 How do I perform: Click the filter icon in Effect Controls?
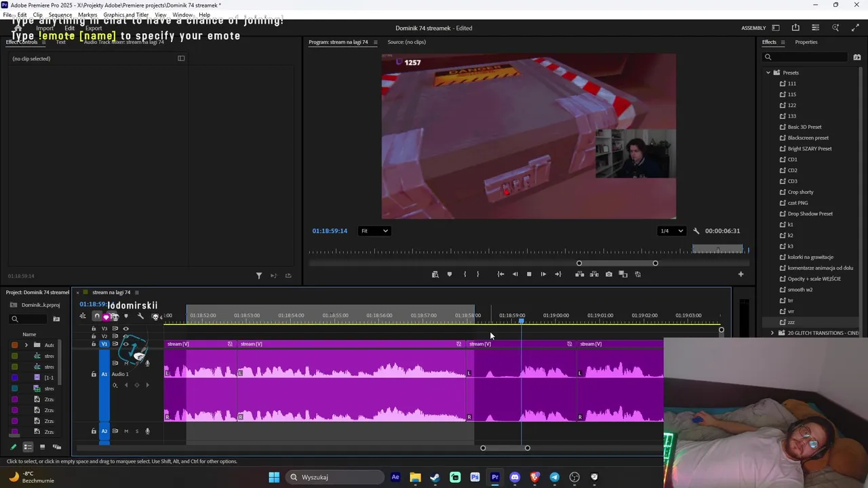pos(259,276)
